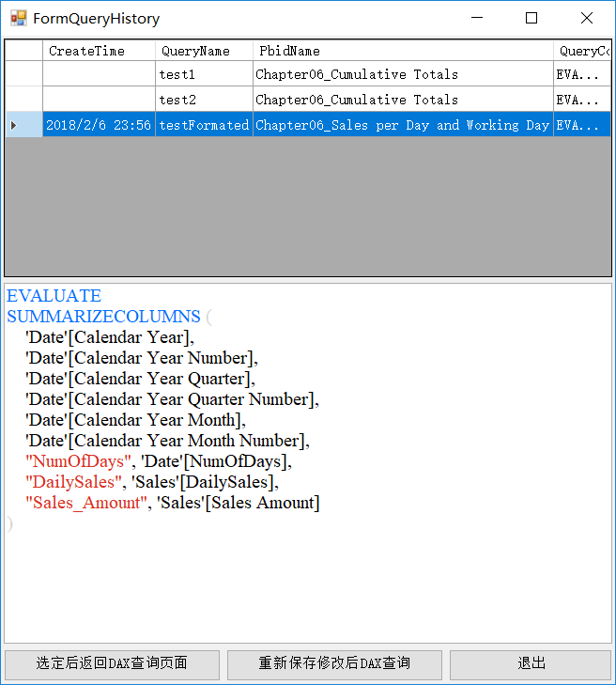
Task: Click the 'Date'[Calendar Year Quarter], line
Action: (x=140, y=379)
